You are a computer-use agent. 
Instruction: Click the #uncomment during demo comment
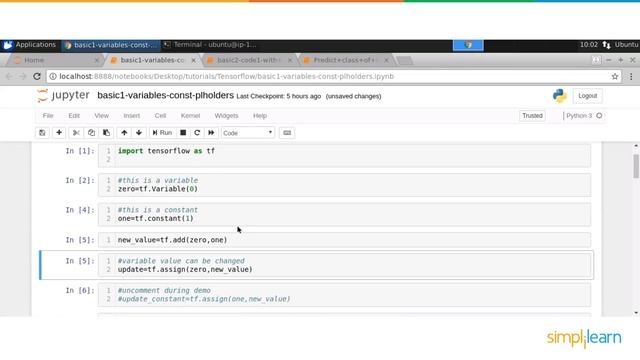pyautogui.click(x=164, y=291)
